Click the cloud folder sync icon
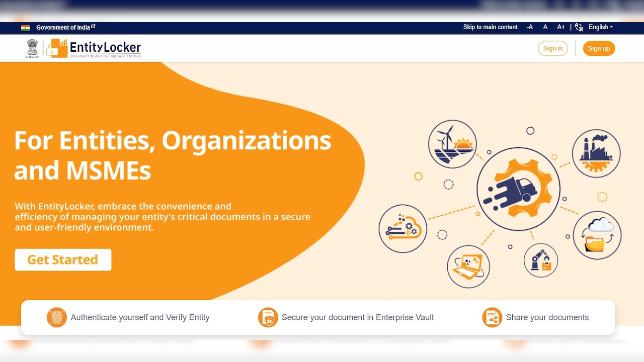Viewport: 644px width, 362px height. [x=597, y=235]
